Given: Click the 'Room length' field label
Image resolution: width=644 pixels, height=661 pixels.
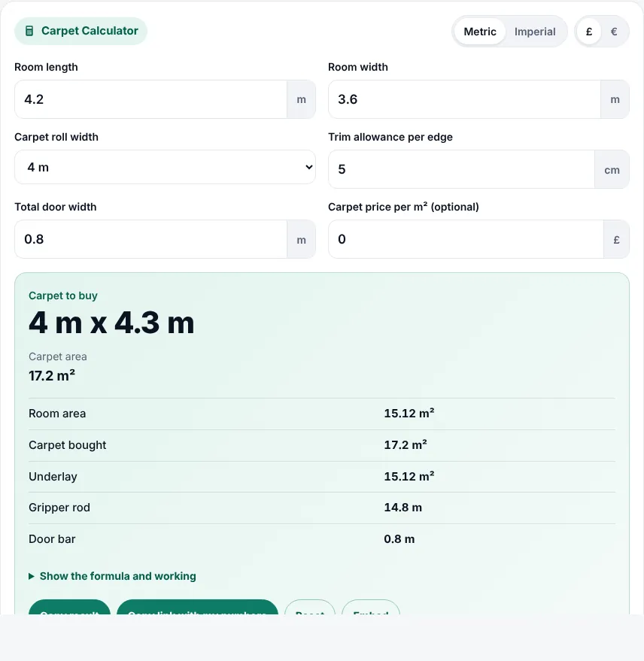Looking at the screenshot, I should click(46, 67).
